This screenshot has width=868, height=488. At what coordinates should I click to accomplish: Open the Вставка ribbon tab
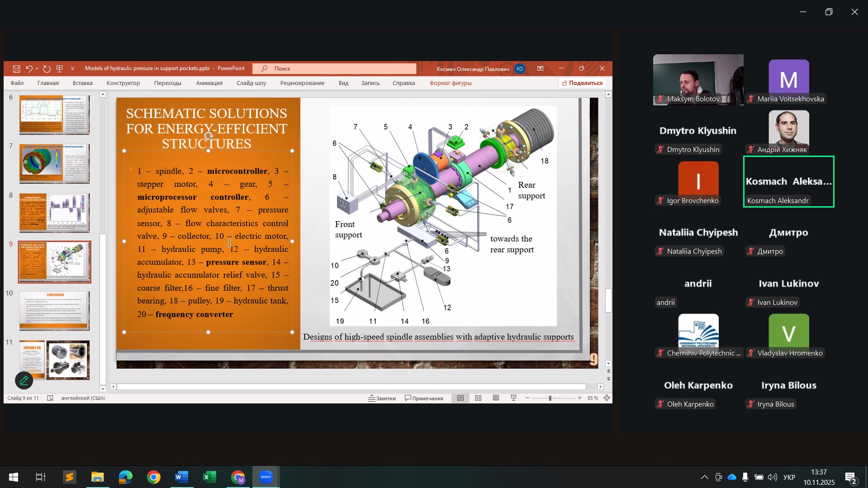(x=82, y=83)
